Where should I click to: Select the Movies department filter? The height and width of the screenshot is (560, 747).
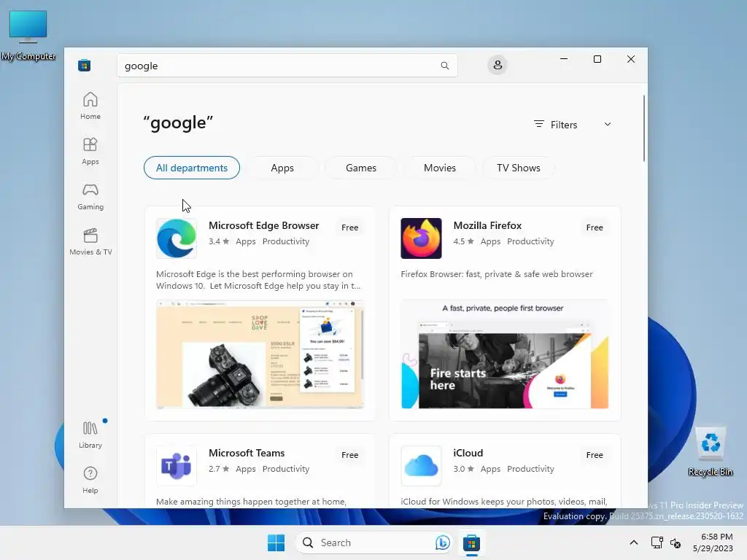pyautogui.click(x=440, y=168)
